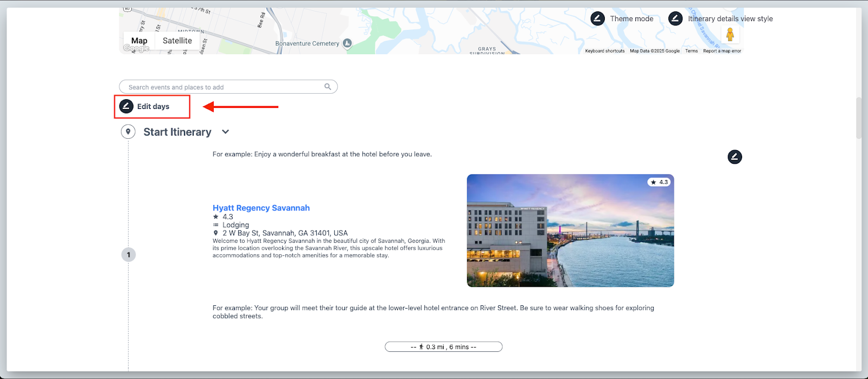Viewport: 868px width, 379px height.
Task: Click the page vertical scrollbar
Action: pyautogui.click(x=858, y=118)
